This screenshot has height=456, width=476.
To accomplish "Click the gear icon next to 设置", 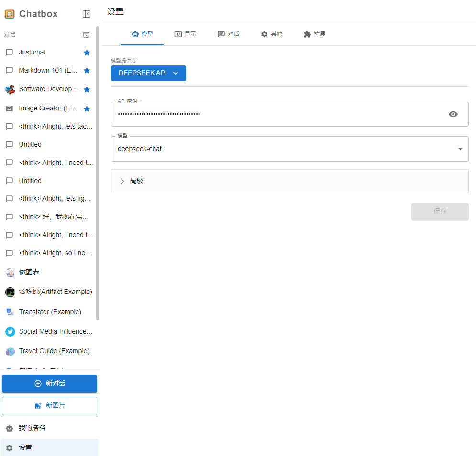I will (10, 448).
